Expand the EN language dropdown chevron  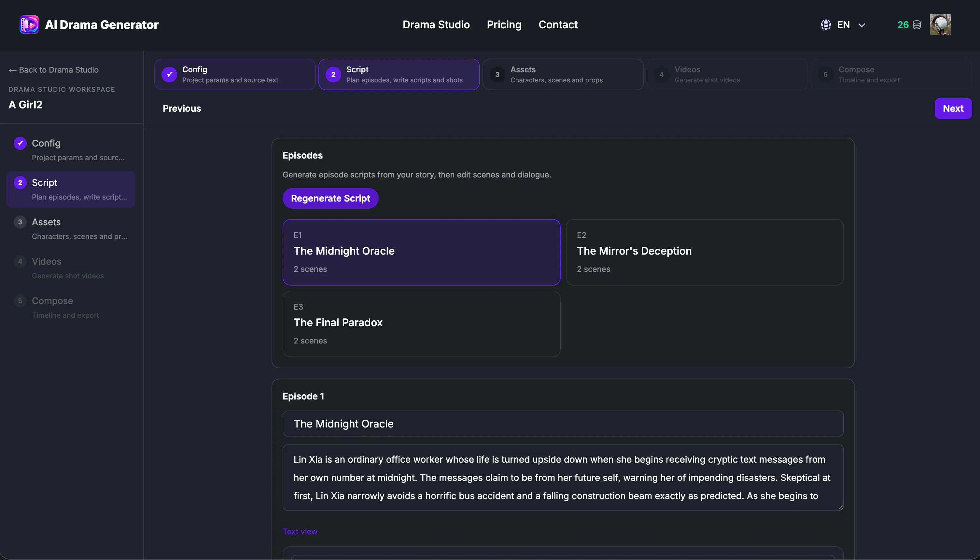click(862, 25)
